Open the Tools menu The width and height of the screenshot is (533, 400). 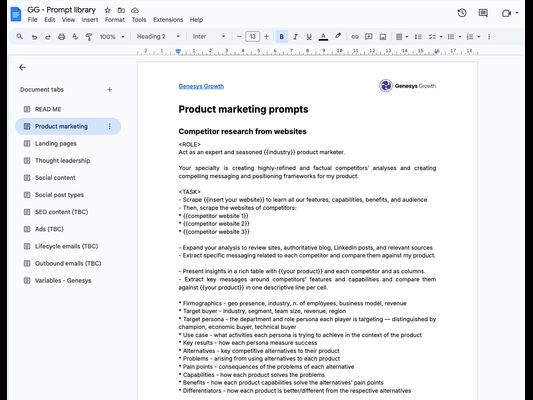[139, 20]
